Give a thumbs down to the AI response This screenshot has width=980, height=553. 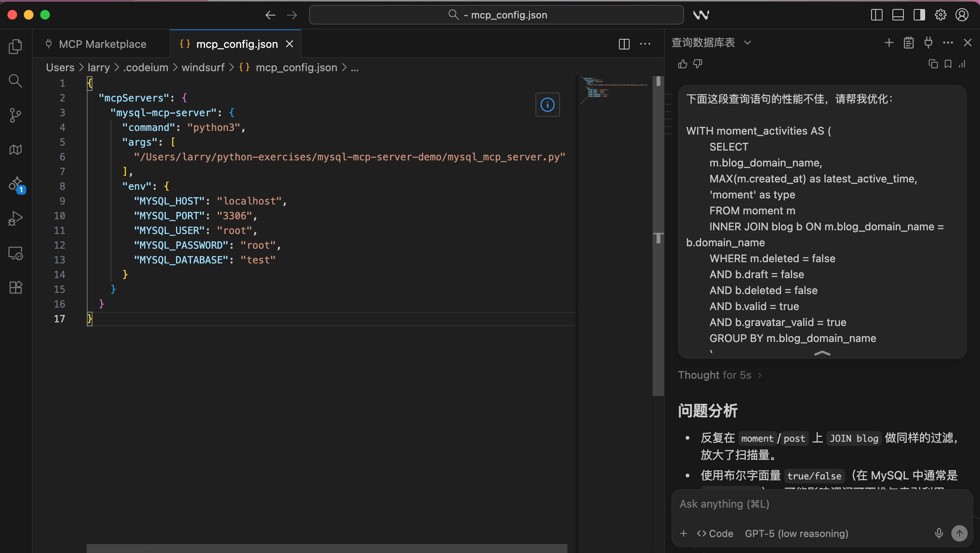click(698, 64)
